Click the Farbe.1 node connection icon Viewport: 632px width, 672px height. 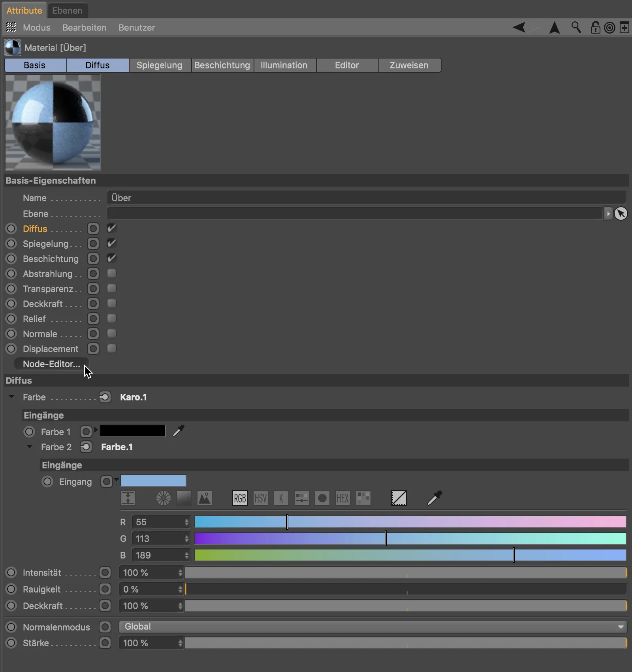pyautogui.click(x=86, y=447)
